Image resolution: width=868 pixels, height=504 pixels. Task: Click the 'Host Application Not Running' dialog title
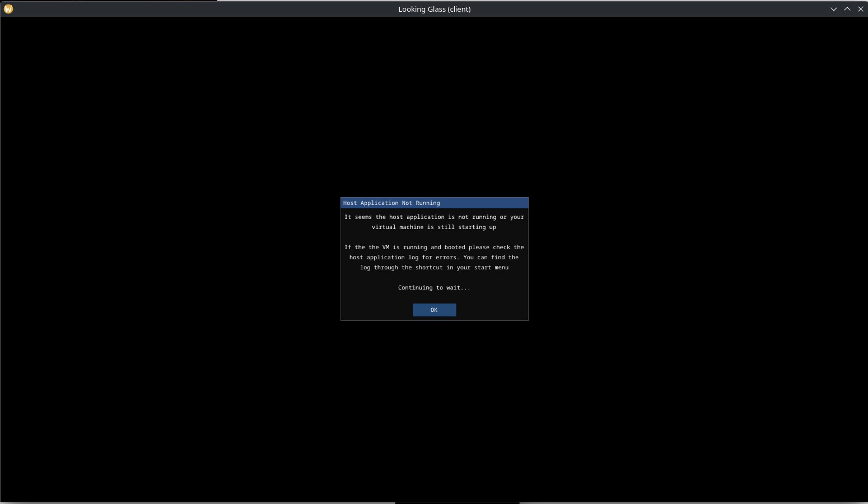coord(391,203)
